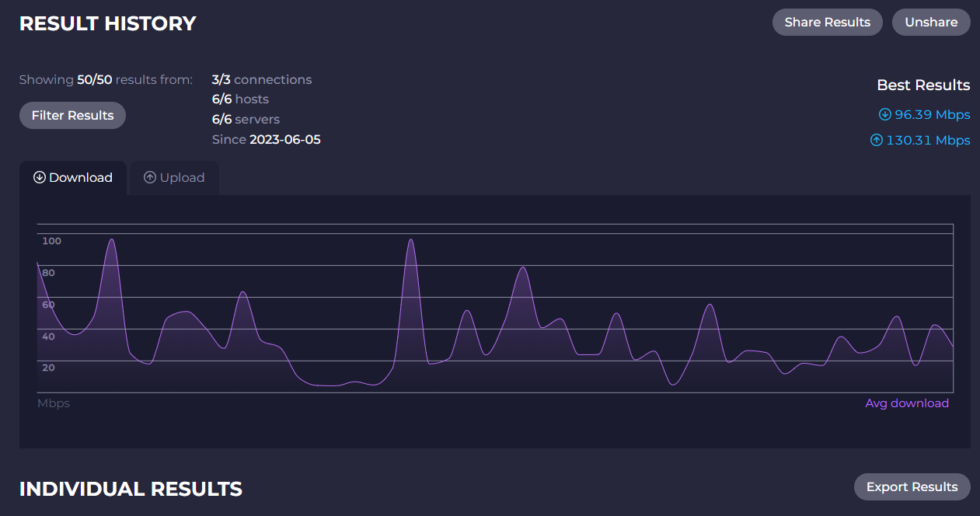Open the best upload result 130.31 Mbps

928,141
